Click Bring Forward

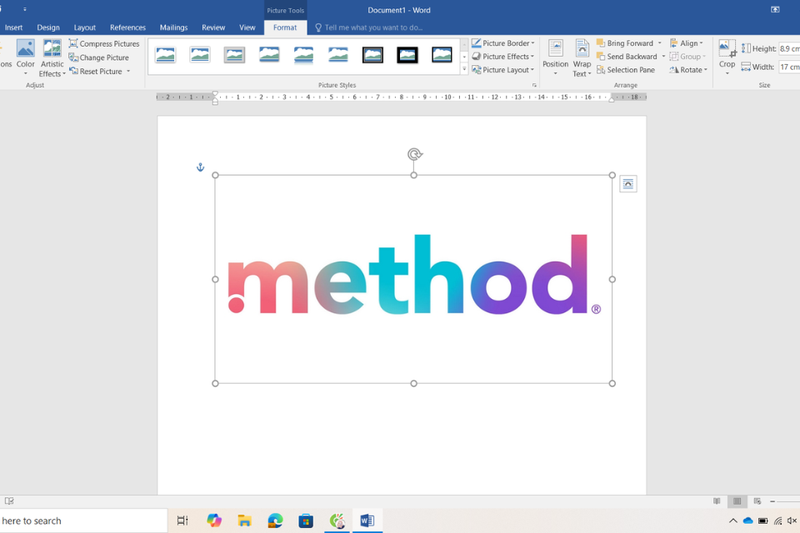point(625,43)
